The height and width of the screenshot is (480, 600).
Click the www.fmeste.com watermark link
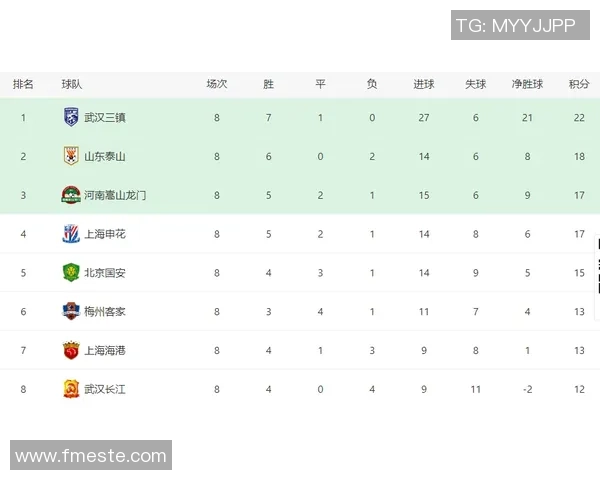tap(91, 456)
